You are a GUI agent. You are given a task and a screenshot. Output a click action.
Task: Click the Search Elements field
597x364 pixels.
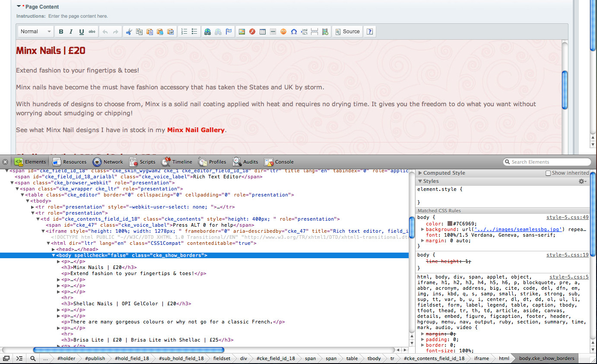(x=547, y=162)
